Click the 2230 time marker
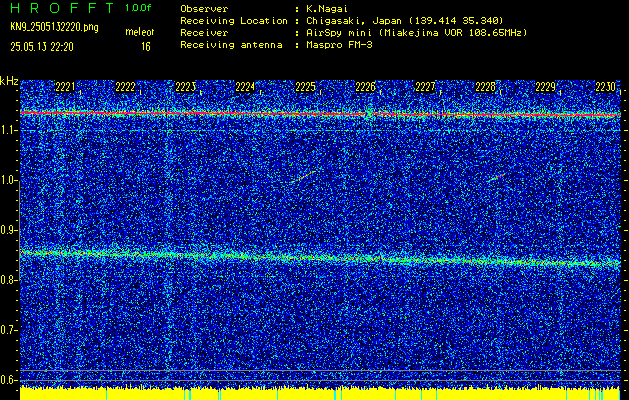This screenshot has width=629, height=400. (x=605, y=87)
